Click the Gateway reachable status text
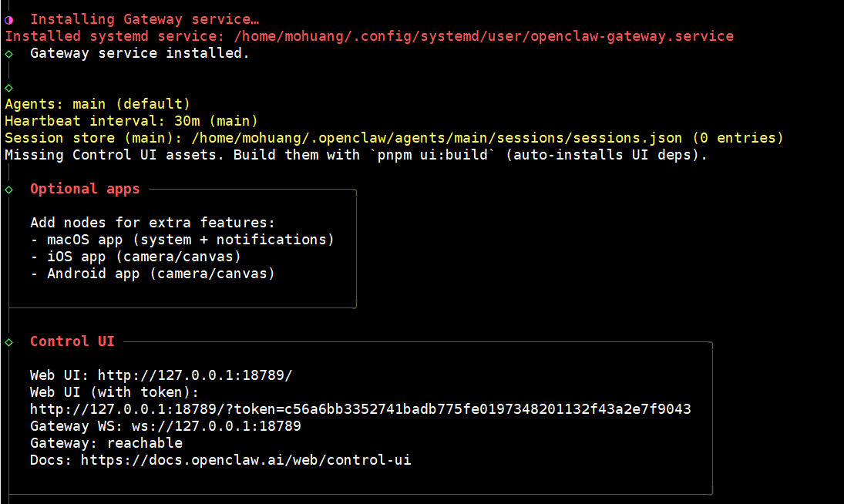Viewport: 844px width, 504px height. coord(106,443)
